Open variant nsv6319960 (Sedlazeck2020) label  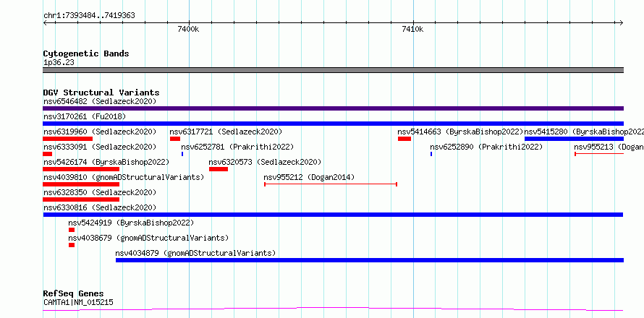(x=100, y=132)
